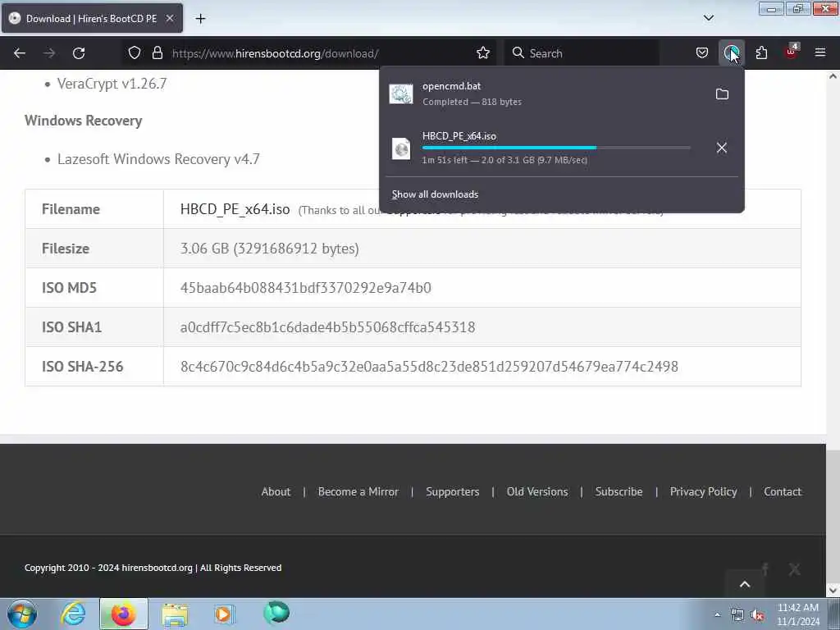Cancel the HBCD_PE_x64.iso download
Screen dimensions: 840x630
pos(722,148)
